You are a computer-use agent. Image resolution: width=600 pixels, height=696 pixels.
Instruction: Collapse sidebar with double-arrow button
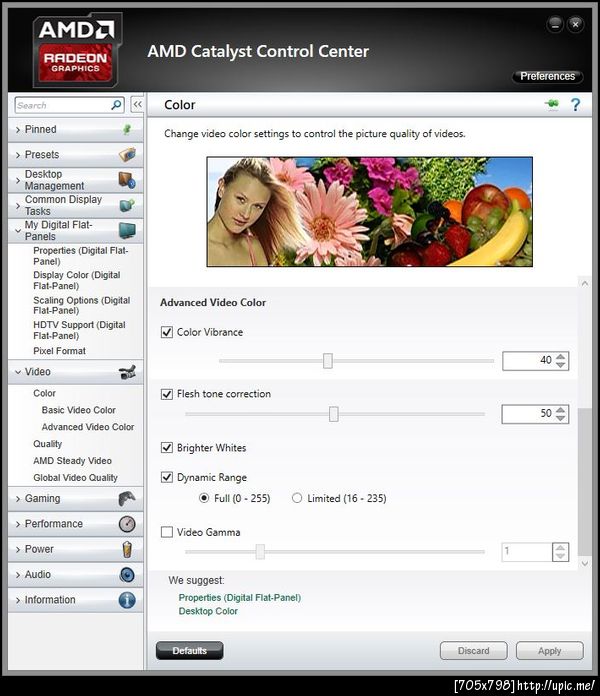tap(138, 105)
